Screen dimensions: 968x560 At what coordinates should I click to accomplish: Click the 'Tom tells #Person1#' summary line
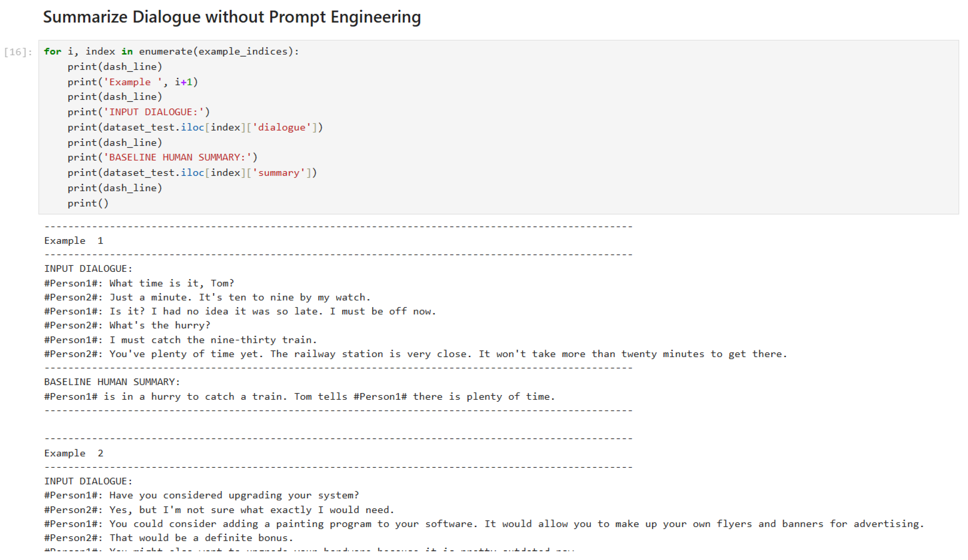tap(300, 397)
